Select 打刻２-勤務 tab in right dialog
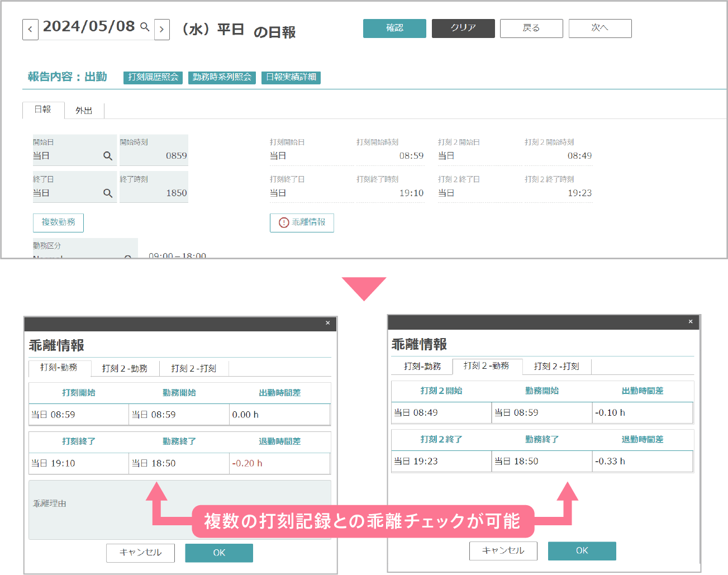The image size is (728, 575). [x=487, y=365]
